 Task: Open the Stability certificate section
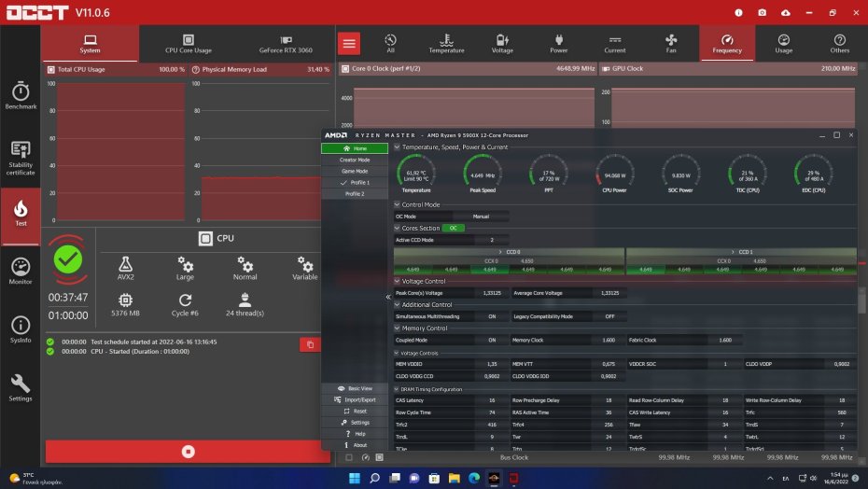click(x=21, y=159)
